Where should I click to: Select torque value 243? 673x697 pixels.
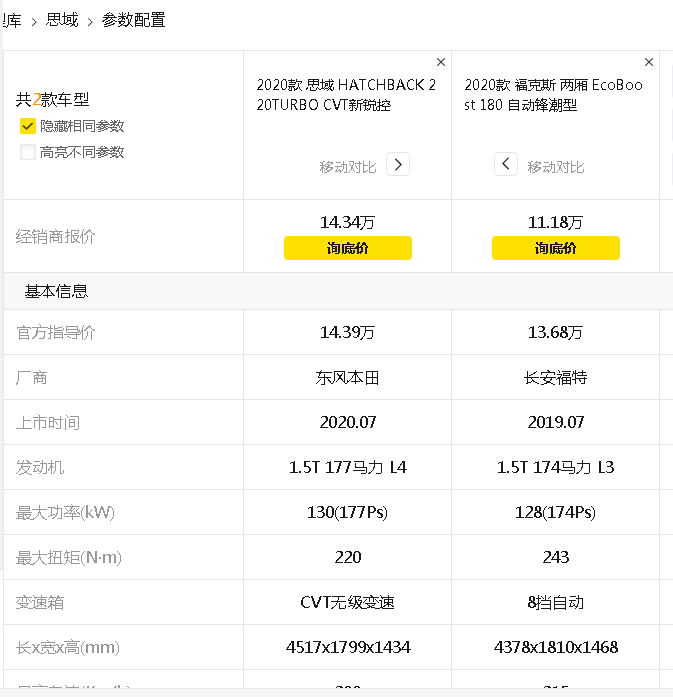coord(556,557)
